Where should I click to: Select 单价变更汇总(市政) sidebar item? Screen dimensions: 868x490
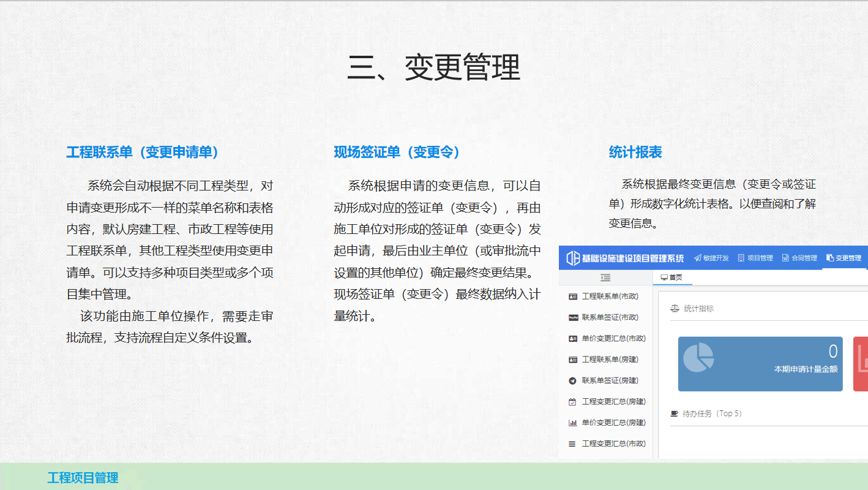(x=613, y=338)
